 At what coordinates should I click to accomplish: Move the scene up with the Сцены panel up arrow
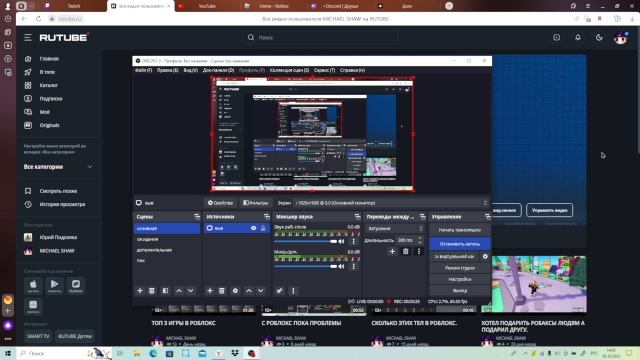click(x=179, y=291)
